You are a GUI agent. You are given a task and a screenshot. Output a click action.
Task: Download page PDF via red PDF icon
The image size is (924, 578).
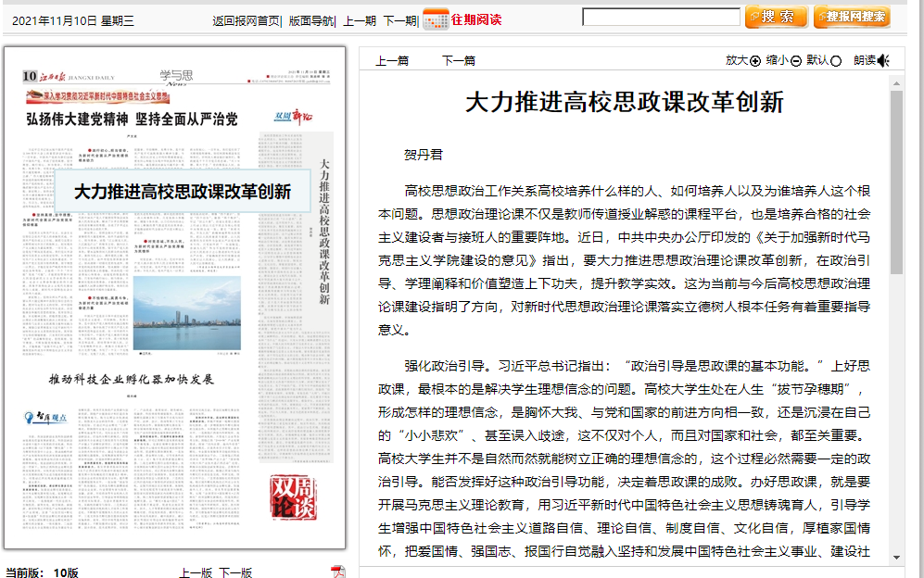coord(338,572)
